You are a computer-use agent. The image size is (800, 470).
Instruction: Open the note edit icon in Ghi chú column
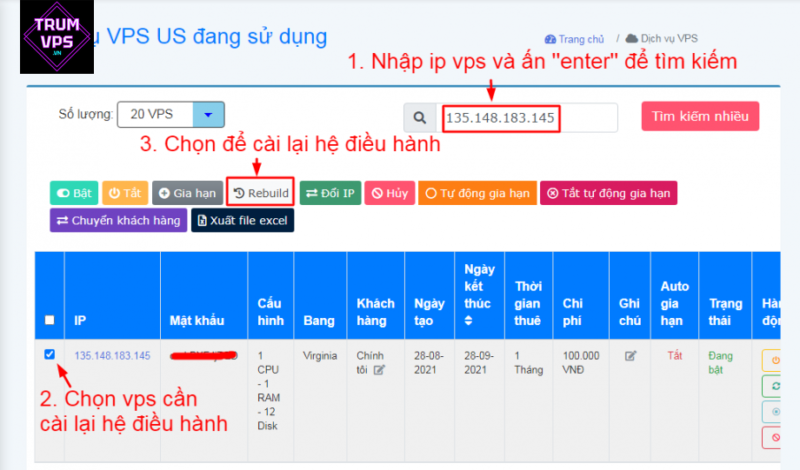pos(630,355)
